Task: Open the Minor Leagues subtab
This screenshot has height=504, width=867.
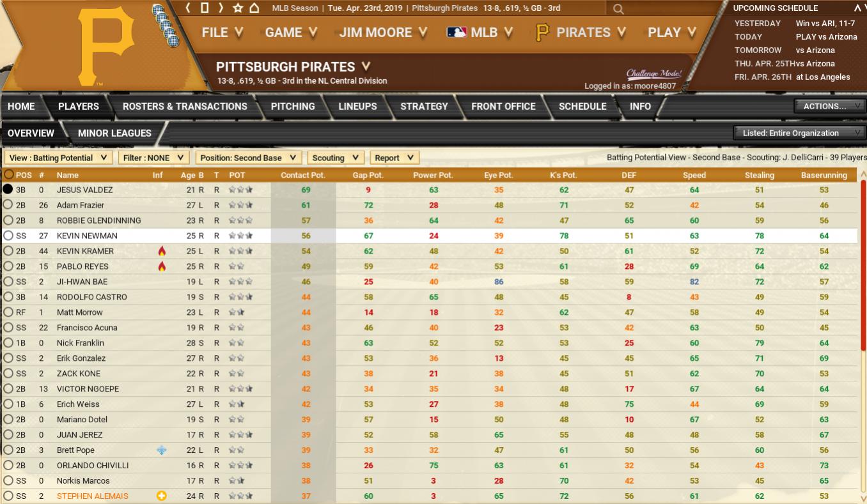Action: pos(114,133)
